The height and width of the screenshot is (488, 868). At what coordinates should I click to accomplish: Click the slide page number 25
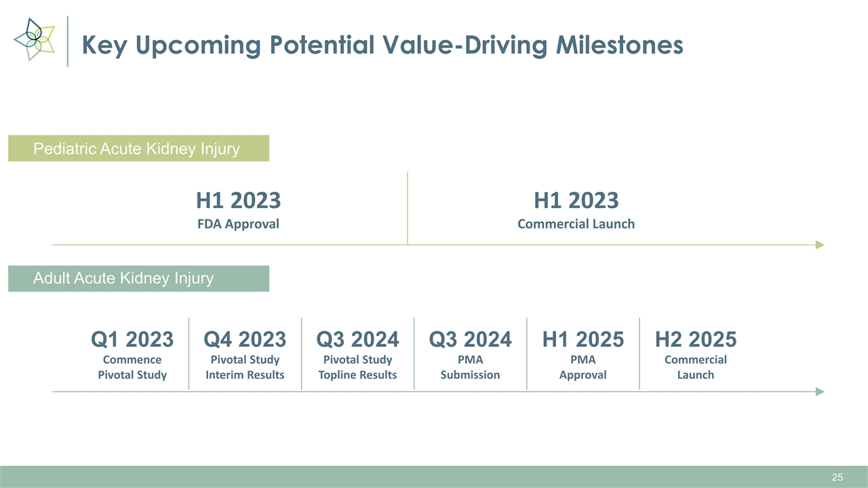[x=837, y=478]
